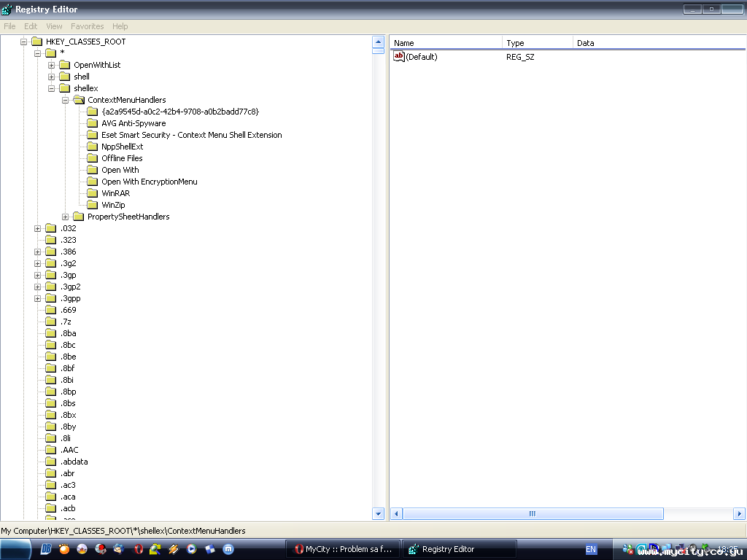Select the .323 key
This screenshot has height=560, width=747.
point(68,240)
